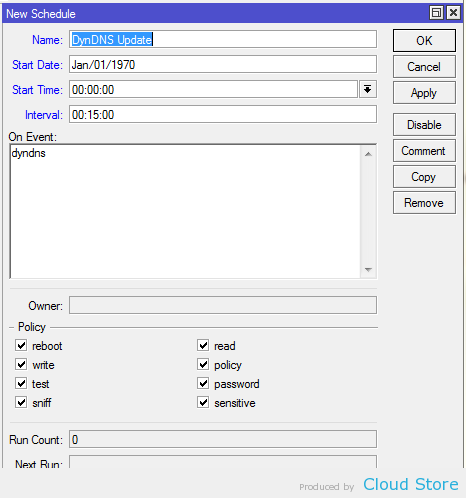
Task: Click into the Interval field
Action: coord(223,115)
